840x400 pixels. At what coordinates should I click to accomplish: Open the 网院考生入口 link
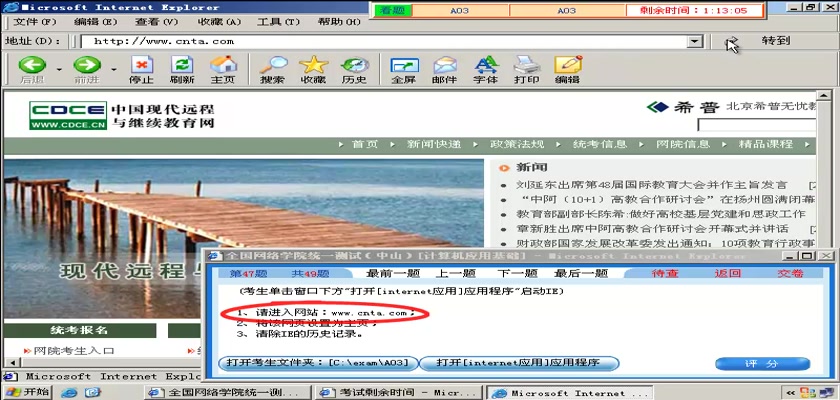click(74, 351)
